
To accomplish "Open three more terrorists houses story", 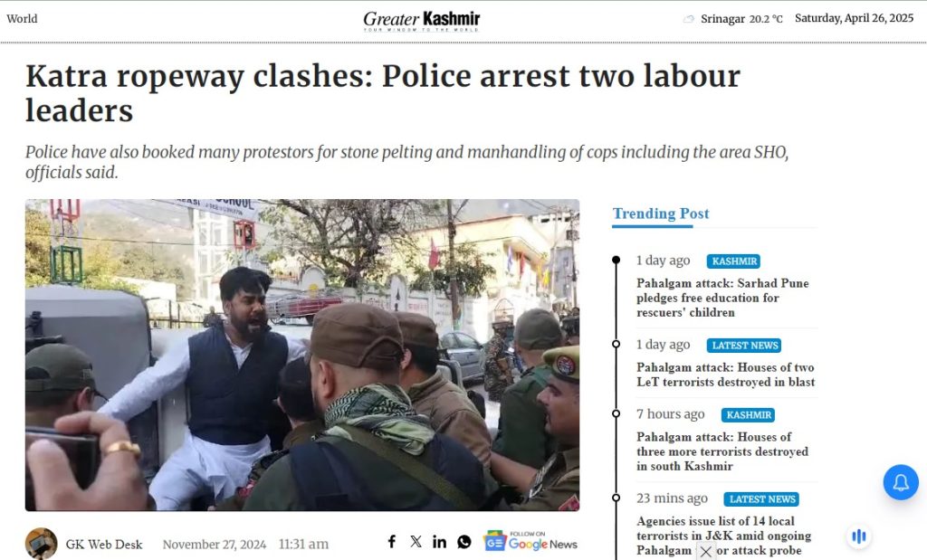I will pos(722,451).
